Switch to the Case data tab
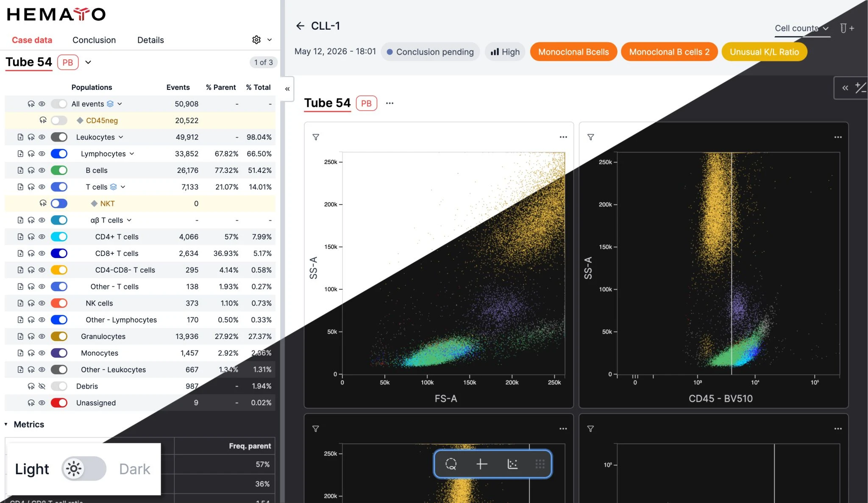This screenshot has width=868, height=503. 32,40
